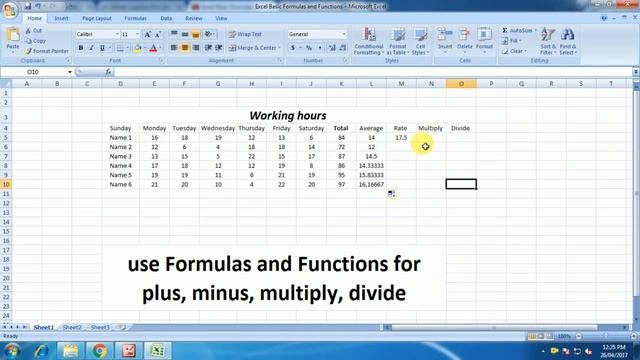
Task: Click the Office button logo
Action: tap(10, 9)
